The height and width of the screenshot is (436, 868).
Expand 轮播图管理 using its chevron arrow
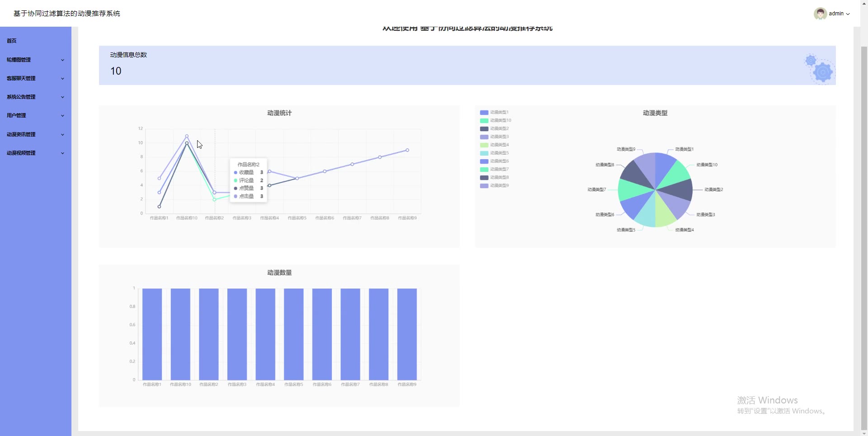point(62,60)
